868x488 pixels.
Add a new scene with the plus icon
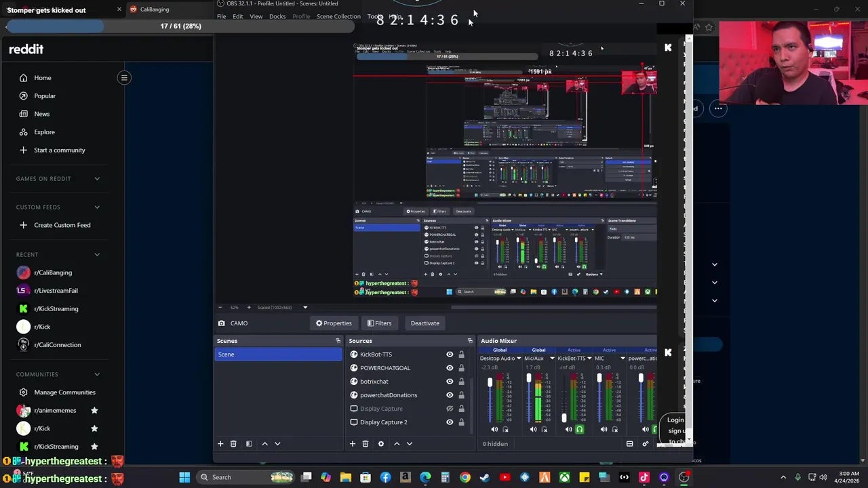pos(220,444)
